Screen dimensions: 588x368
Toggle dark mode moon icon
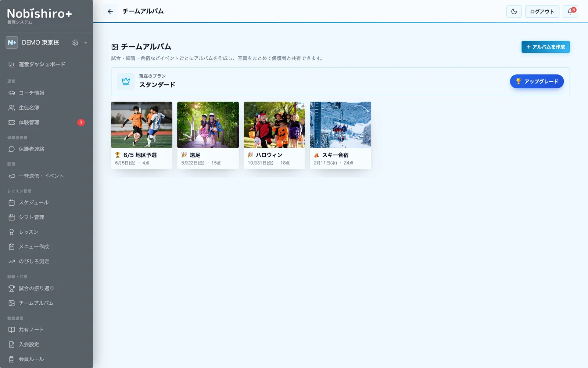click(514, 11)
